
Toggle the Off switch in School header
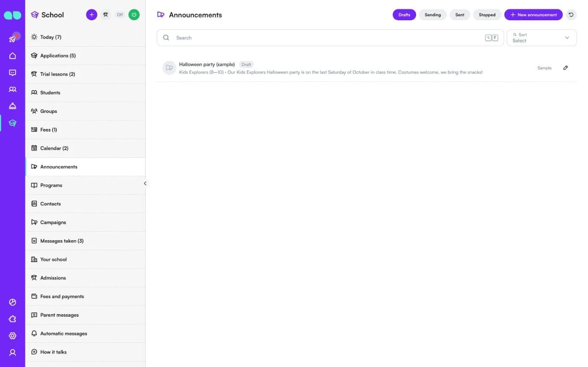pos(120,15)
